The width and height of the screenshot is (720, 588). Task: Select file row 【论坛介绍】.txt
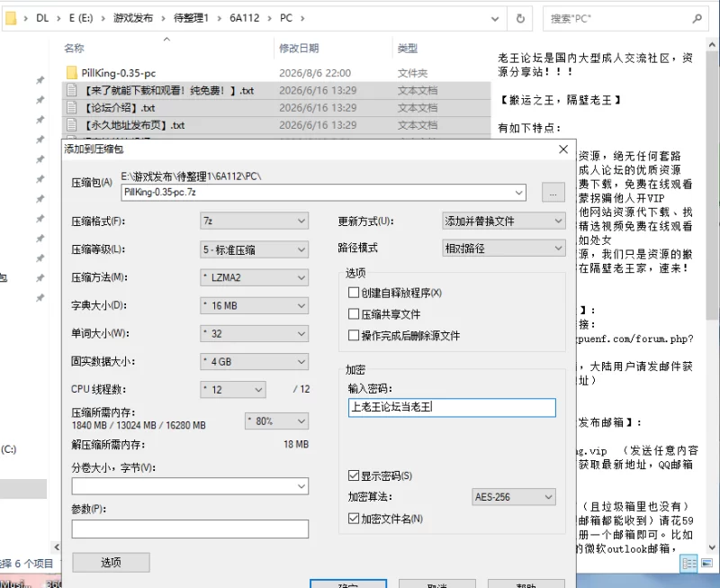point(276,108)
